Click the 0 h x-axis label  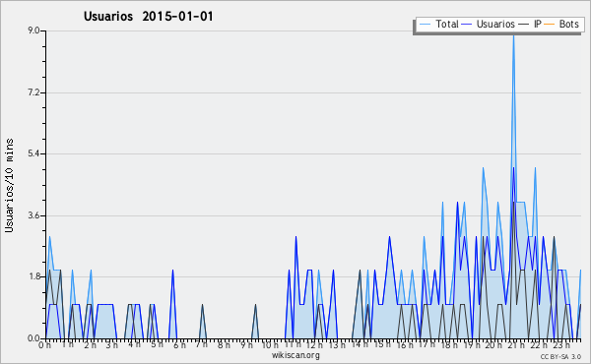[x=45, y=344]
